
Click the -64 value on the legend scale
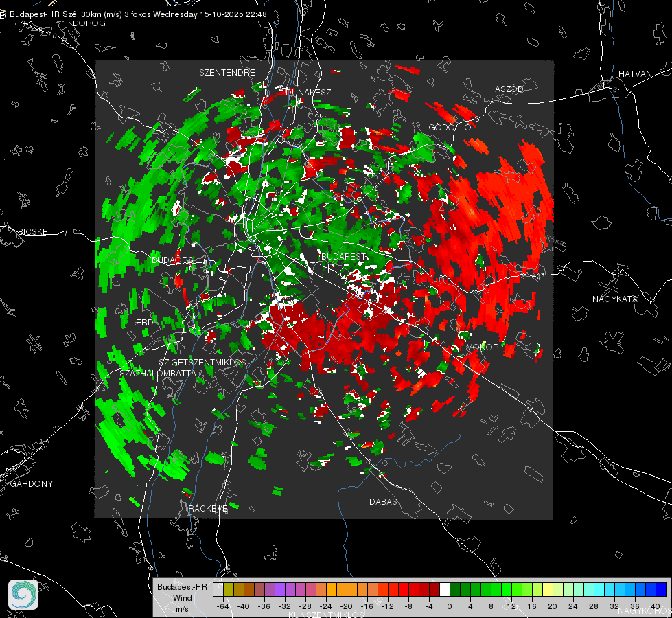coord(223,606)
